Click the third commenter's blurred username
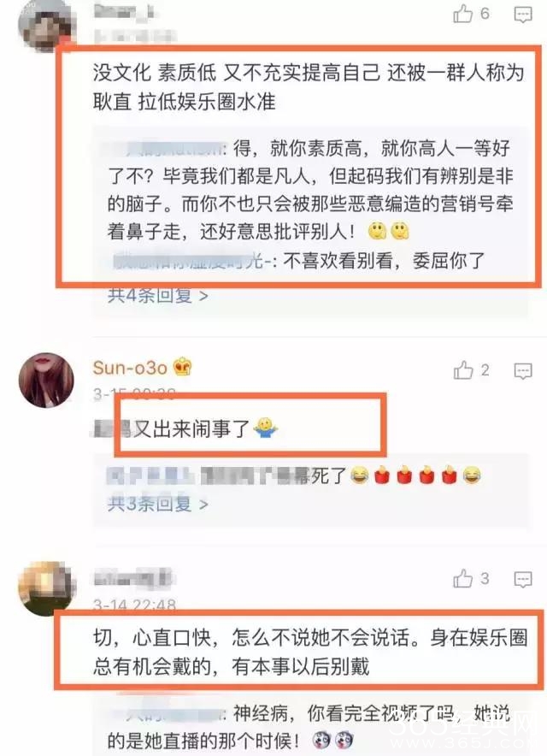 click(x=133, y=577)
